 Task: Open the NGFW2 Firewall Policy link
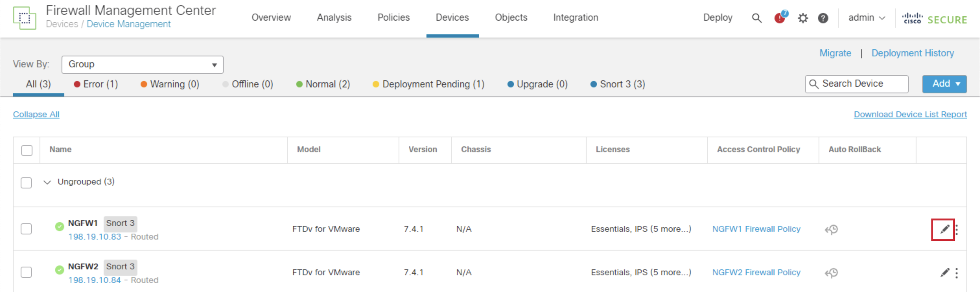pos(756,272)
